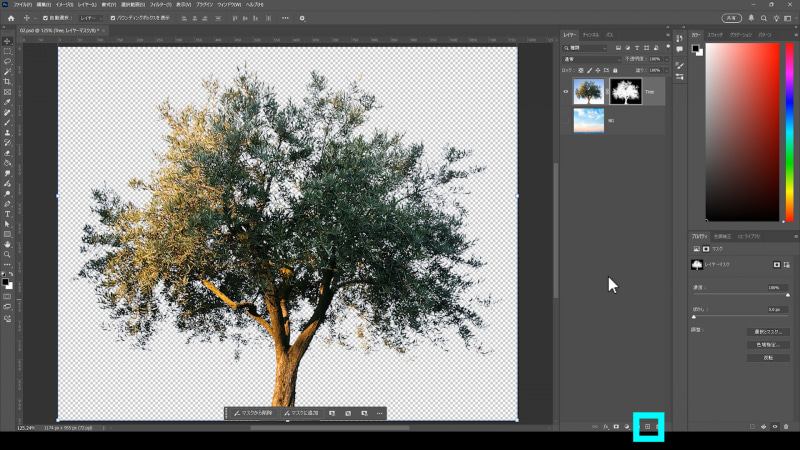This screenshot has width=800, height=450.
Task: Click the Select and Mask button
Action: coord(768,332)
